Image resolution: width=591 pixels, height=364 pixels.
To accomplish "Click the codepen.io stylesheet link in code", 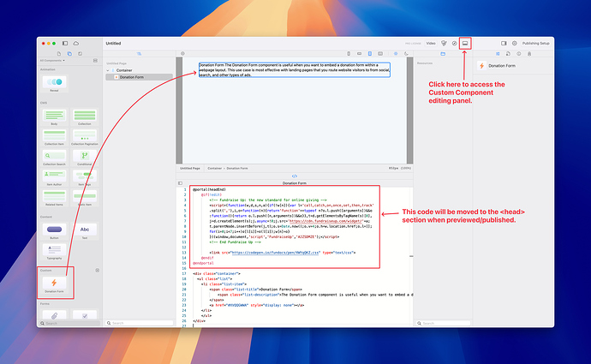I will 276,253.
